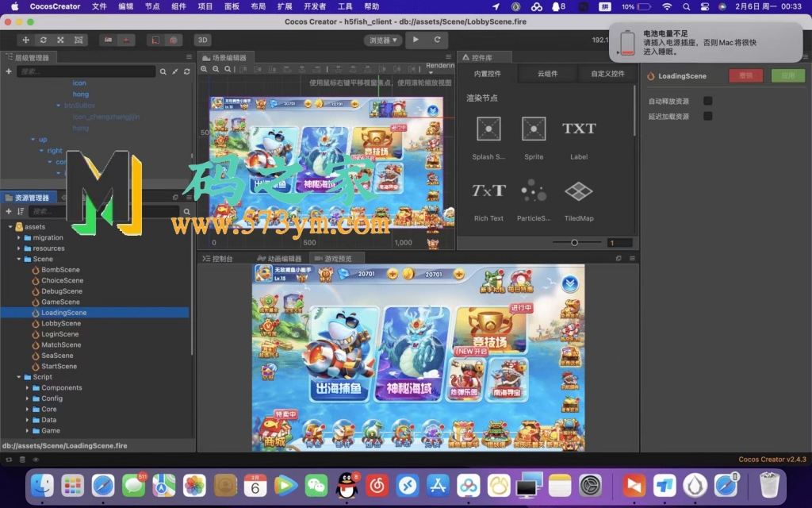
Task: Collapse the 'right' node in hierarchy
Action: click(x=41, y=150)
